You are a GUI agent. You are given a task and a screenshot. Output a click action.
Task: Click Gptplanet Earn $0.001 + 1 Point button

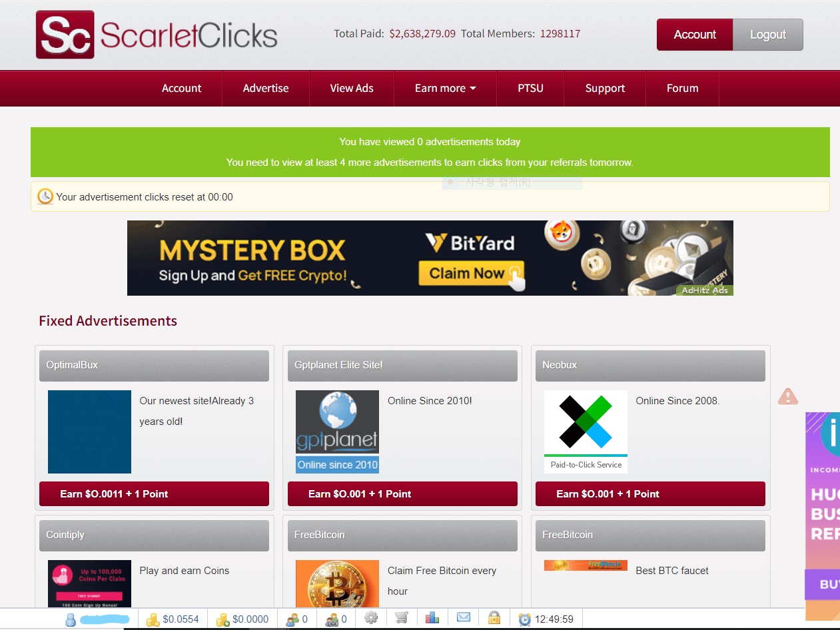[402, 494]
